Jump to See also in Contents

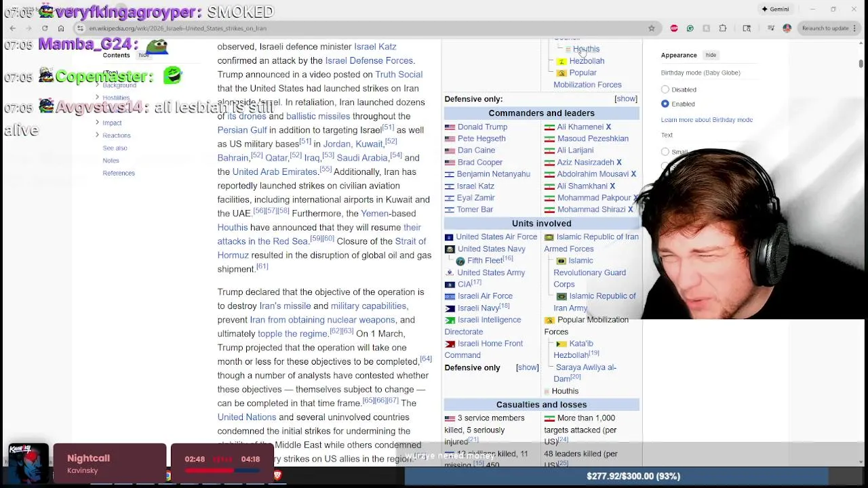pyautogui.click(x=115, y=148)
